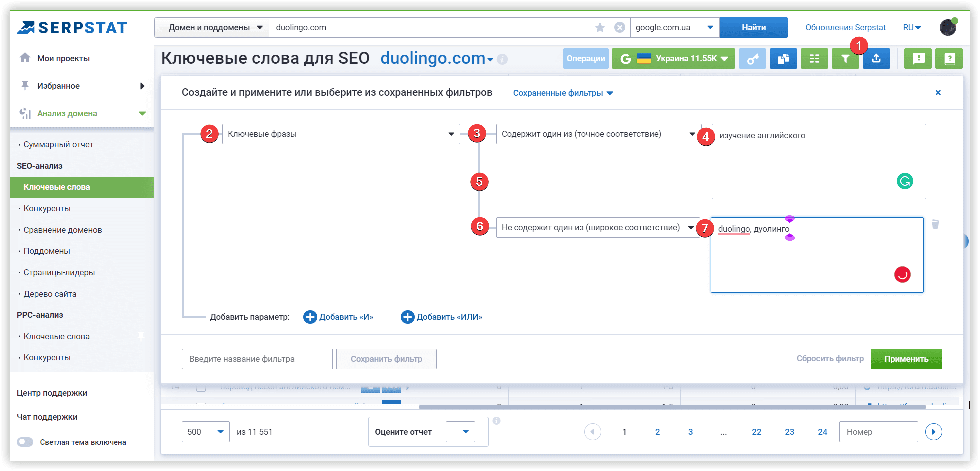The height and width of the screenshot is (471, 980).
Task: Open Не содержит один из condition dropdown
Action: click(x=598, y=227)
